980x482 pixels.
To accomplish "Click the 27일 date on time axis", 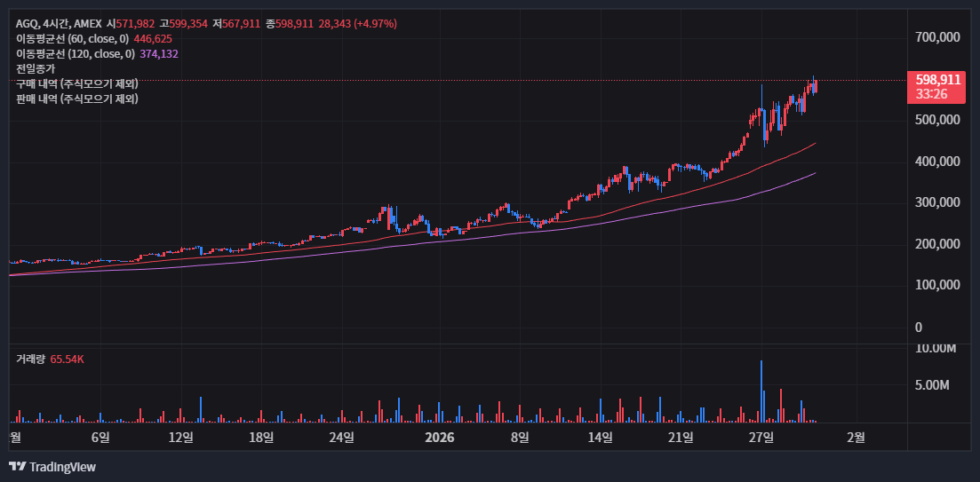I will [760, 437].
